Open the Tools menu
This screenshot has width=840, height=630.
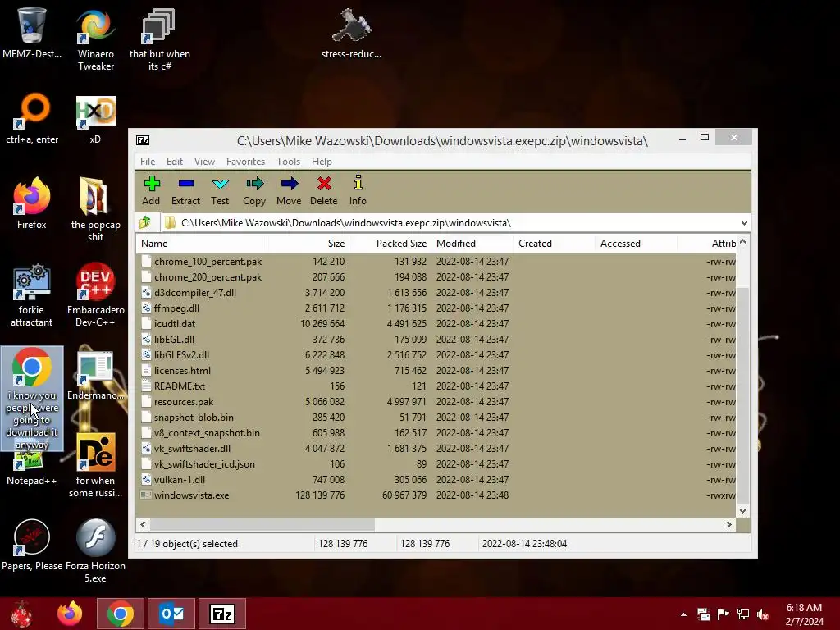click(x=288, y=162)
